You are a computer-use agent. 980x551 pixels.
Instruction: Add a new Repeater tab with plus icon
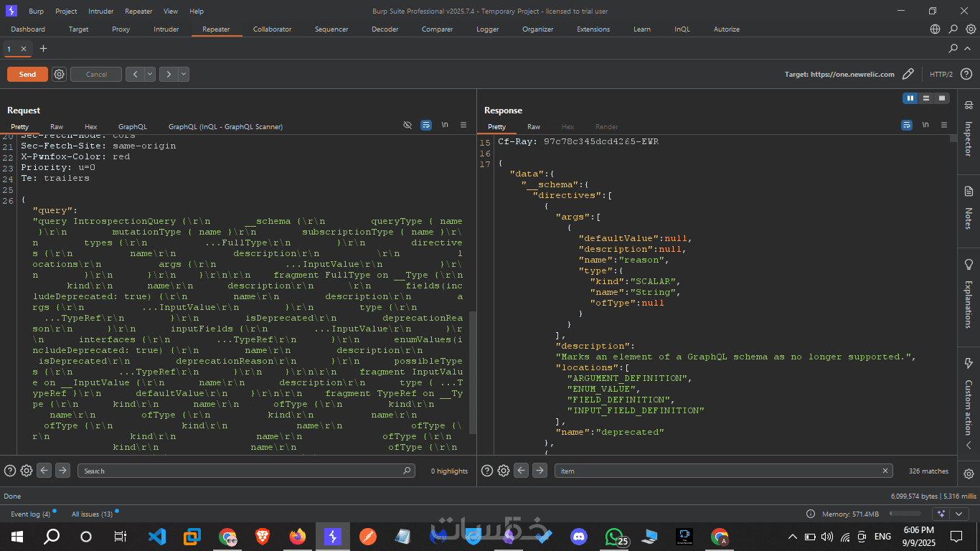[43, 49]
